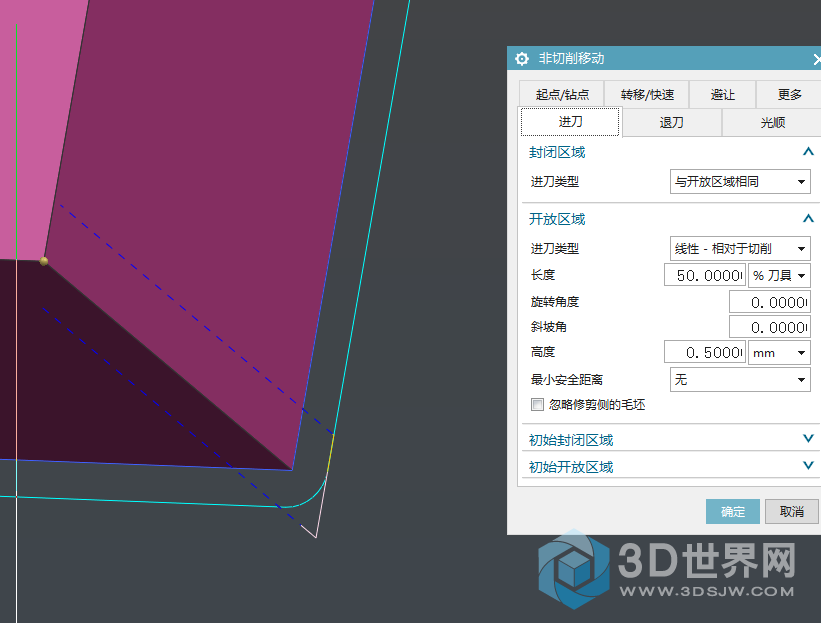The width and height of the screenshot is (821, 623).
Task: Click the 旋转角度 input field
Action: pyautogui.click(x=770, y=302)
